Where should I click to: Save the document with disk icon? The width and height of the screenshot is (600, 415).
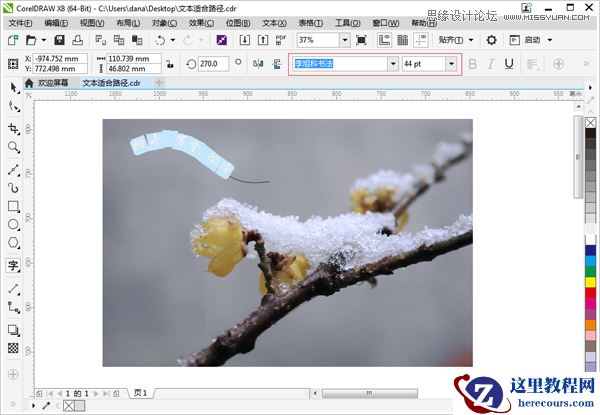(x=59, y=40)
